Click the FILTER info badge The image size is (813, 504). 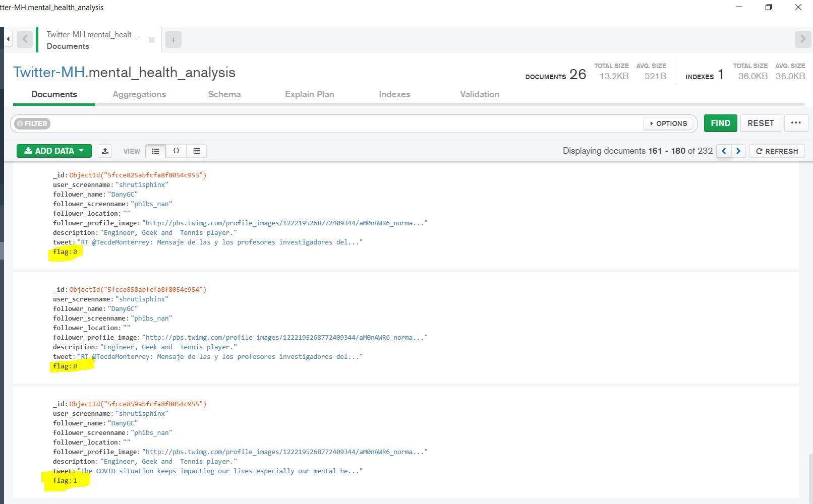pos(32,123)
